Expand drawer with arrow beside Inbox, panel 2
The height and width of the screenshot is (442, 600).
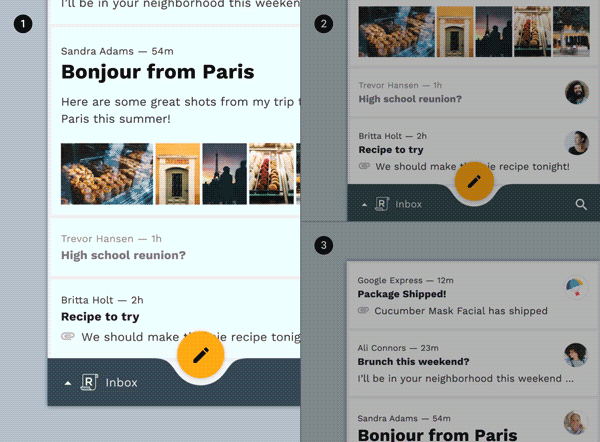point(364,205)
